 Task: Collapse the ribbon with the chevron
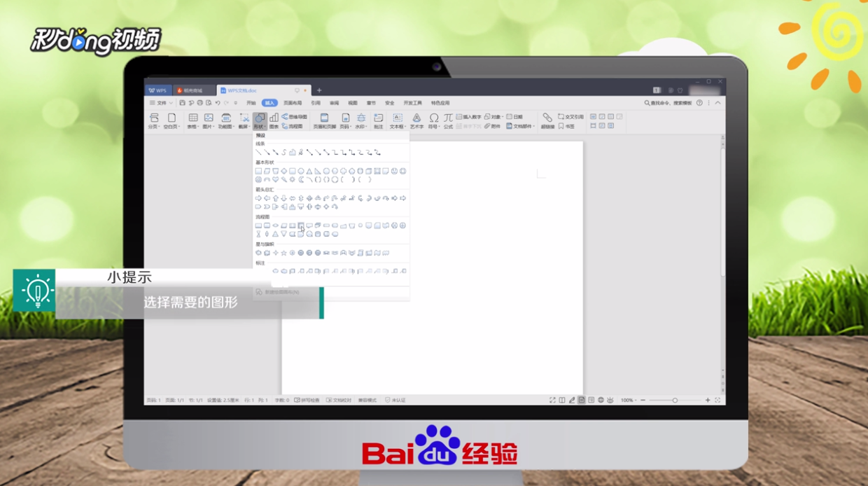(717, 103)
